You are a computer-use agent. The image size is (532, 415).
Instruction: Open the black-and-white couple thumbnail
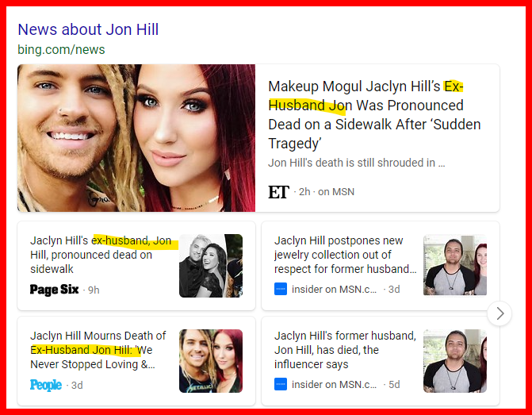tap(211, 266)
